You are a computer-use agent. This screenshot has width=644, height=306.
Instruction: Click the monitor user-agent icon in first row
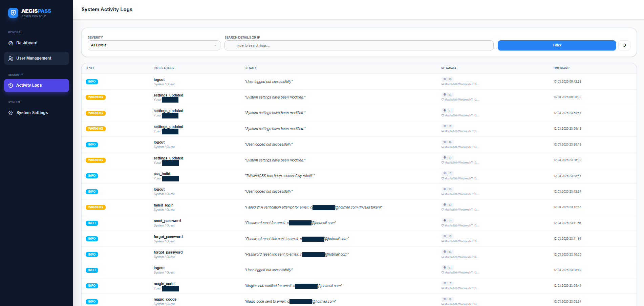443,84
